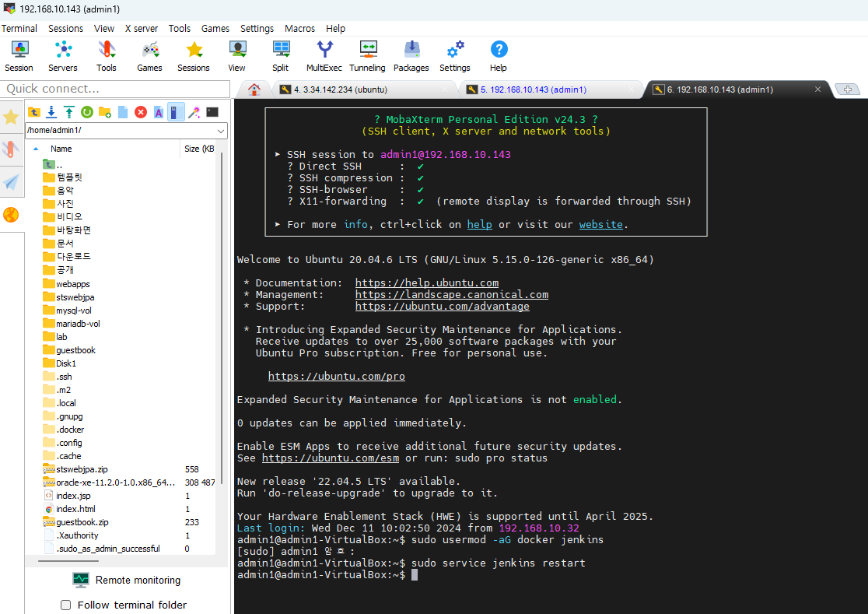Open terminal from SFTP toolbar black icon
Image resolution: width=868 pixels, height=614 pixels.
click(212, 112)
